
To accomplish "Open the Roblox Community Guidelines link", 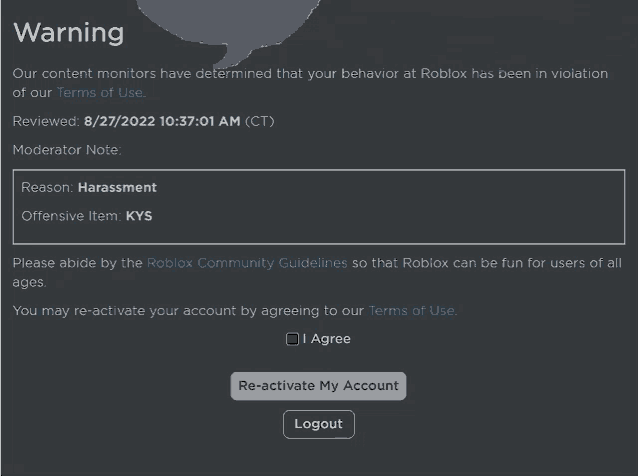I will pyautogui.click(x=247, y=263).
